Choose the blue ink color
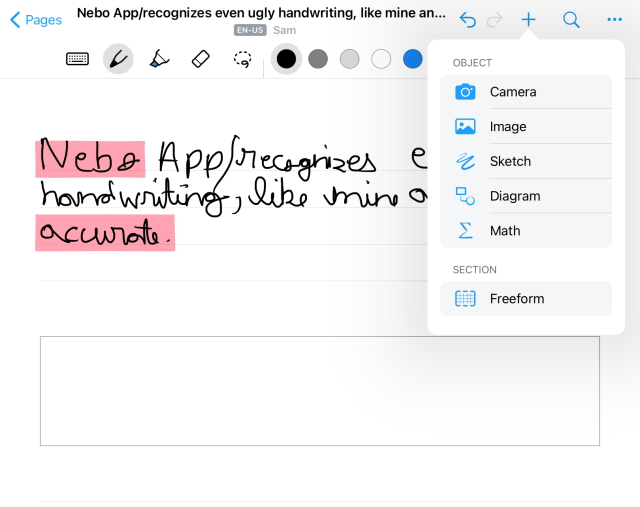This screenshot has height=507, width=640. [413, 59]
